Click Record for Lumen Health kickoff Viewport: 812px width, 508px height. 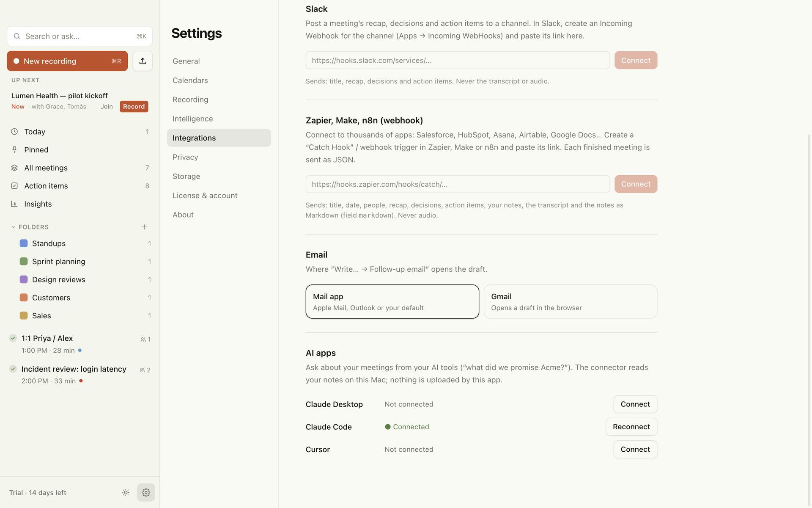(x=134, y=106)
